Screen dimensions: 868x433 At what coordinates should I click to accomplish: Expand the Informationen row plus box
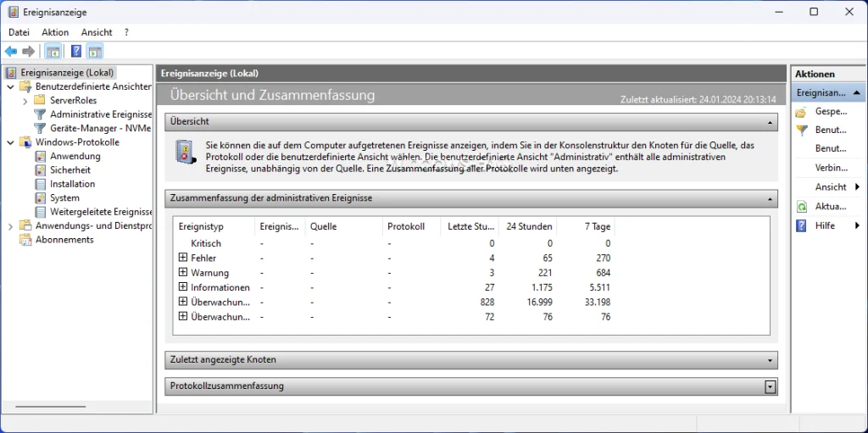click(183, 286)
